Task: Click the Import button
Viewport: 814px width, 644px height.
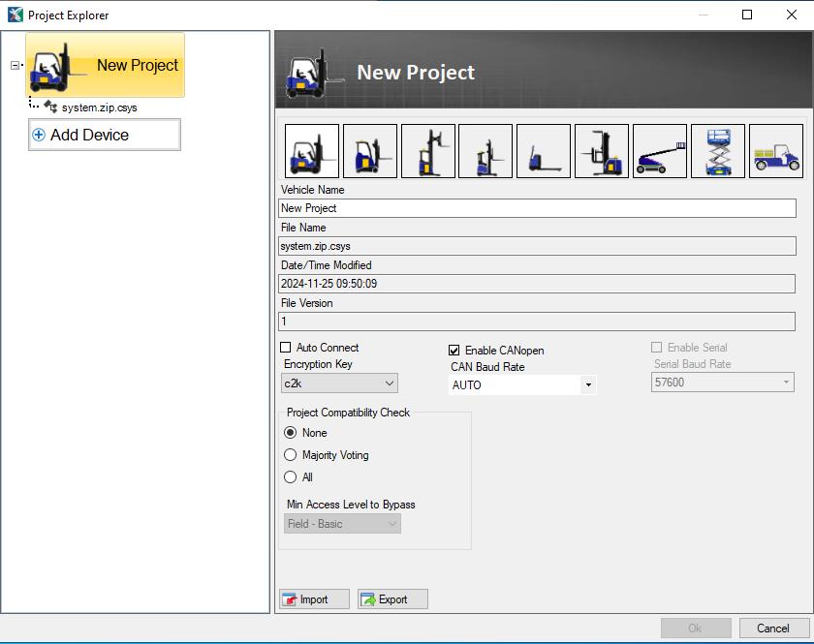Action: [x=315, y=598]
